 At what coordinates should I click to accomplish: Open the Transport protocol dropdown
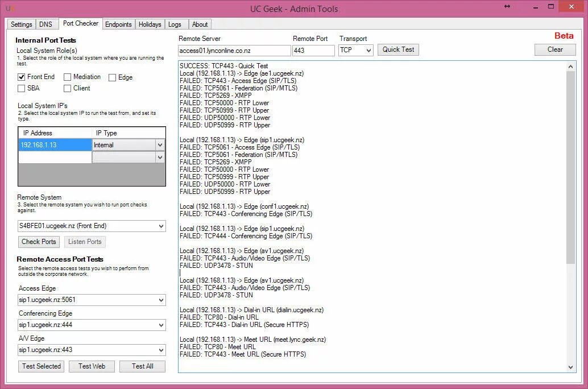pyautogui.click(x=367, y=50)
